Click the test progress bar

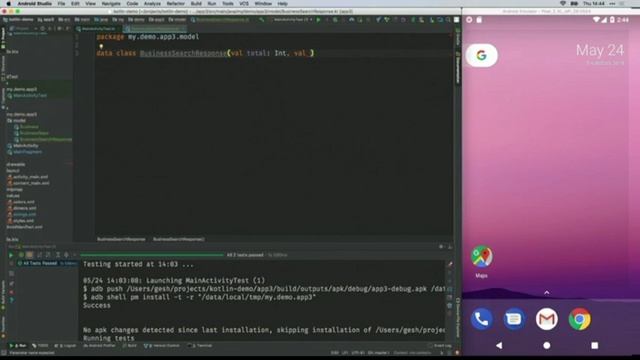tap(152, 255)
